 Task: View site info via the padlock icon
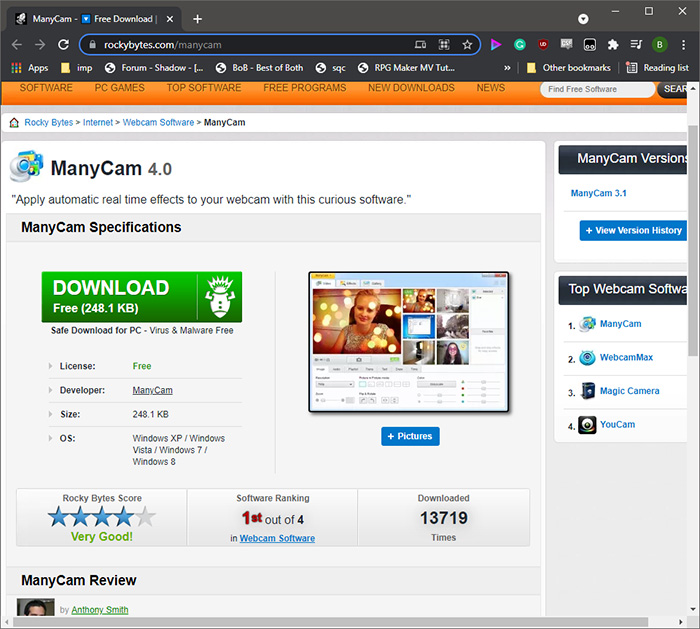(92, 45)
